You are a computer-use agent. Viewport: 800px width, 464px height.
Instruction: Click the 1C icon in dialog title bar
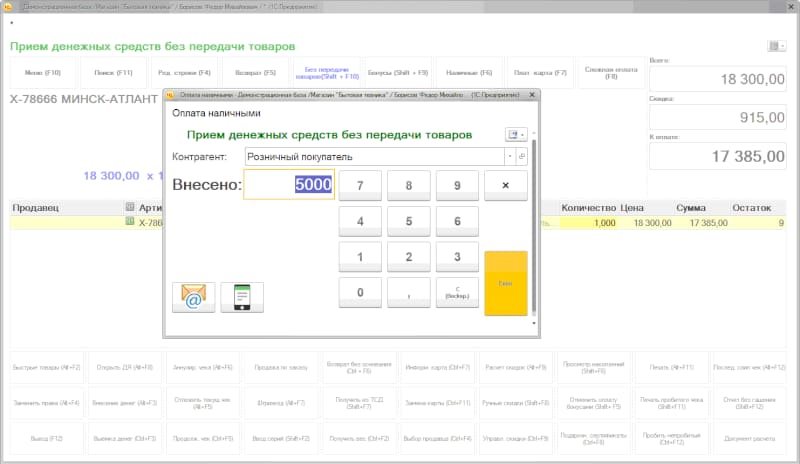[171, 95]
